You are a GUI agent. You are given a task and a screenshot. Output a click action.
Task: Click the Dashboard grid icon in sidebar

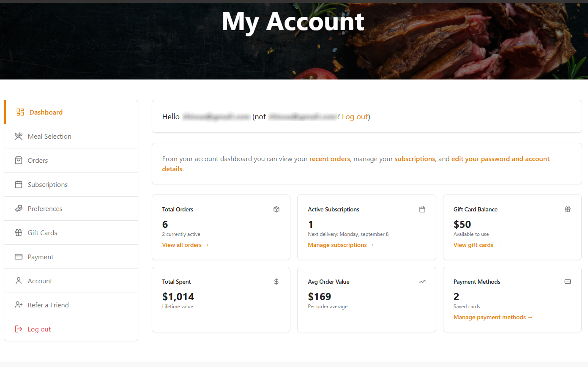[20, 112]
